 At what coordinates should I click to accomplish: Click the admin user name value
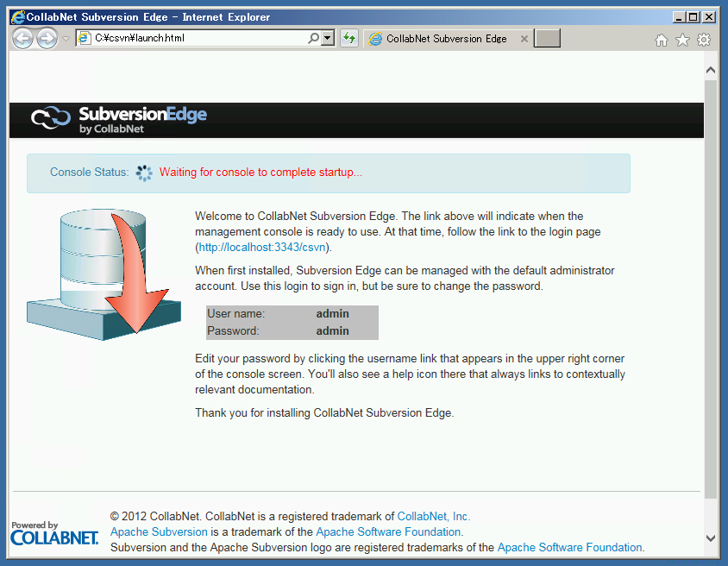(332, 314)
